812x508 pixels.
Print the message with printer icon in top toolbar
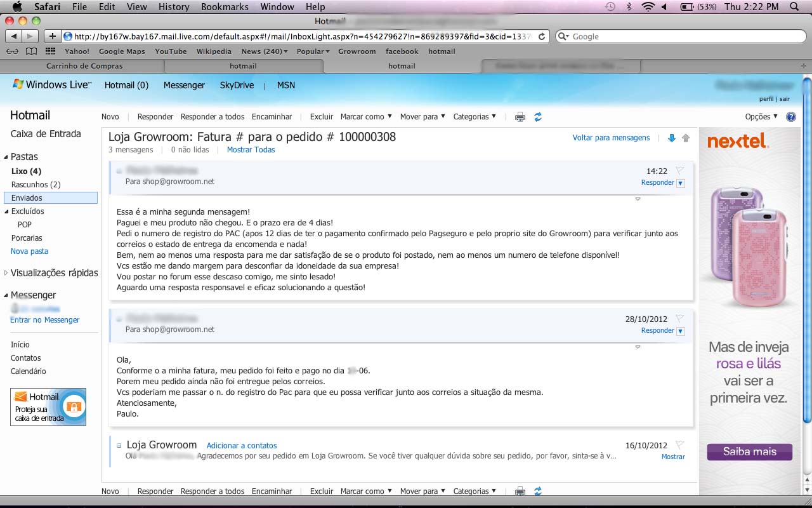[520, 117]
